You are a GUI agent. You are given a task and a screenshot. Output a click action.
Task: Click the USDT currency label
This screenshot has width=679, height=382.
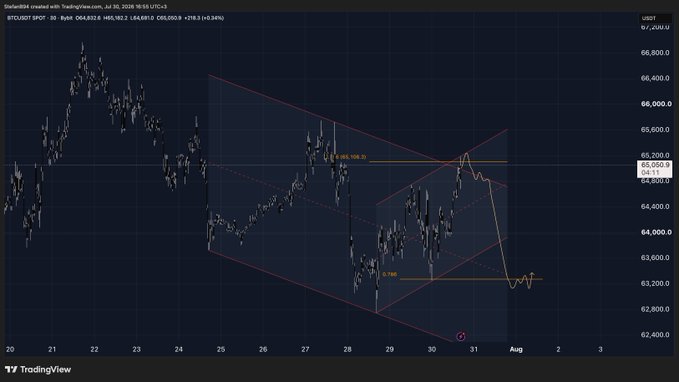tap(649, 18)
